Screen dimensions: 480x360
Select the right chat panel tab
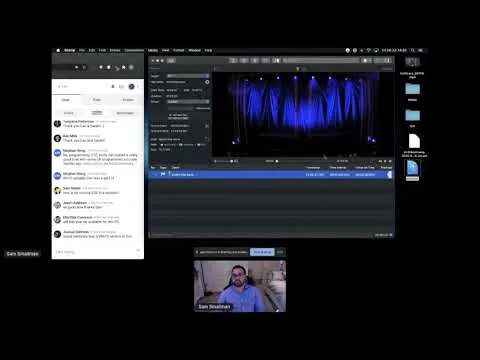128,100
